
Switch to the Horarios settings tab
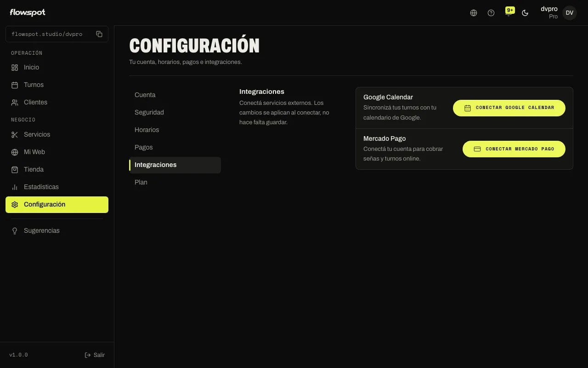[175, 130]
